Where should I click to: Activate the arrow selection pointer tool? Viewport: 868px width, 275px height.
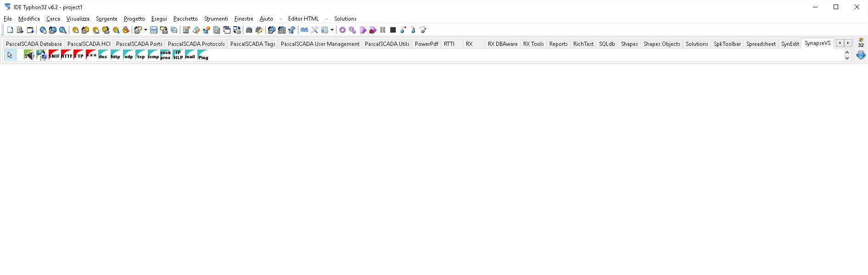(x=10, y=55)
